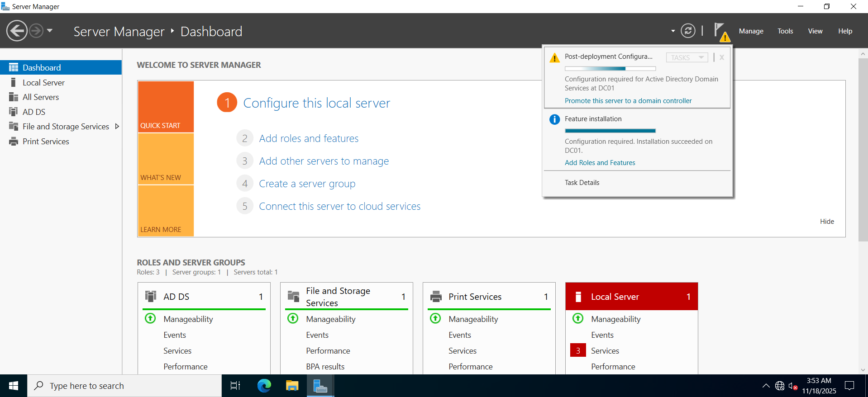Open the red Local Server tile header
This screenshot has height=397, width=868.
[632, 297]
